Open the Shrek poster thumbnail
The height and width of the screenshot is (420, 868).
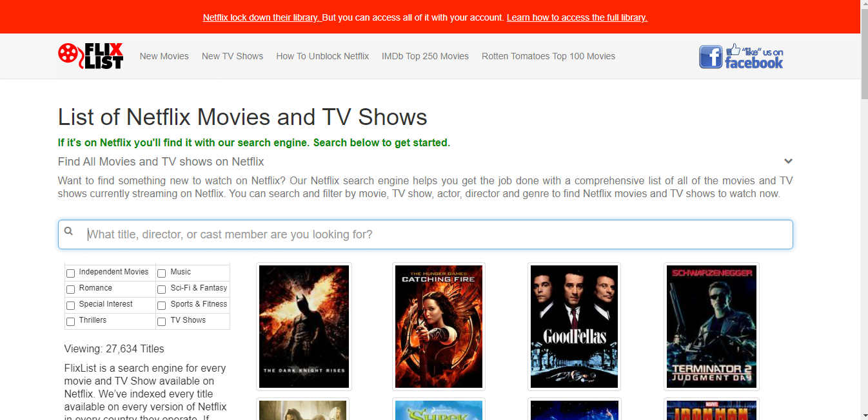point(439,410)
